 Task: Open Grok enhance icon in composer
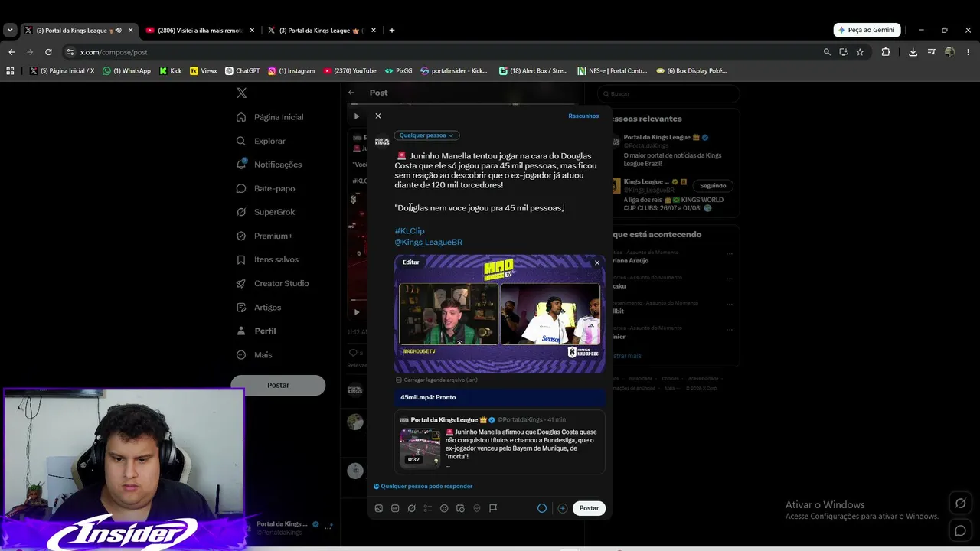click(x=411, y=508)
